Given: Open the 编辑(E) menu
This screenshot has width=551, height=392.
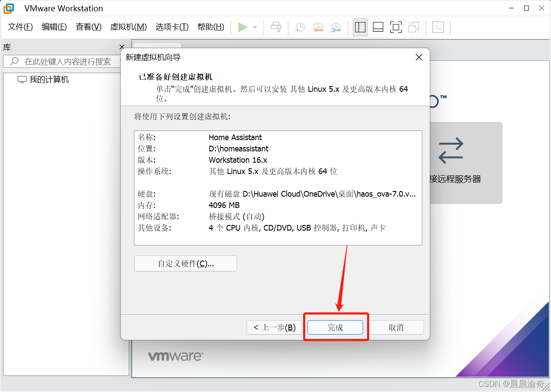Looking at the screenshot, I should point(54,27).
